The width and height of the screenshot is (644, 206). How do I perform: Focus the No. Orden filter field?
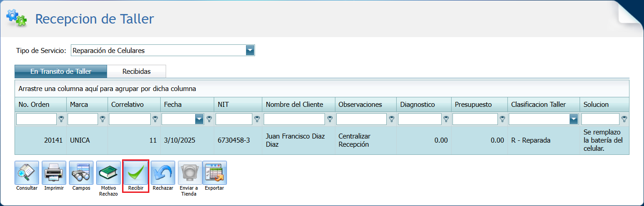point(37,119)
